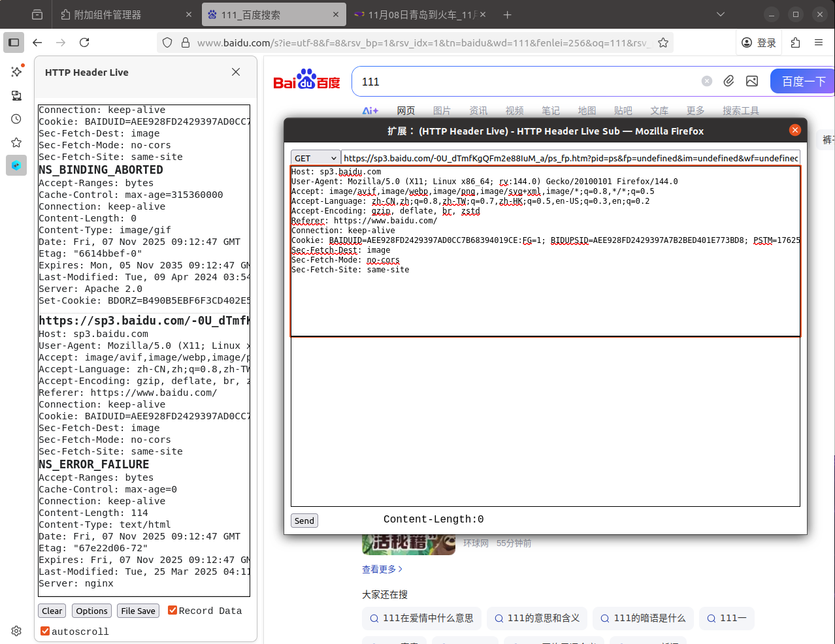Image resolution: width=835 pixels, height=644 pixels.
Task: Close the HTTP Header Live sidebar
Action: click(236, 72)
